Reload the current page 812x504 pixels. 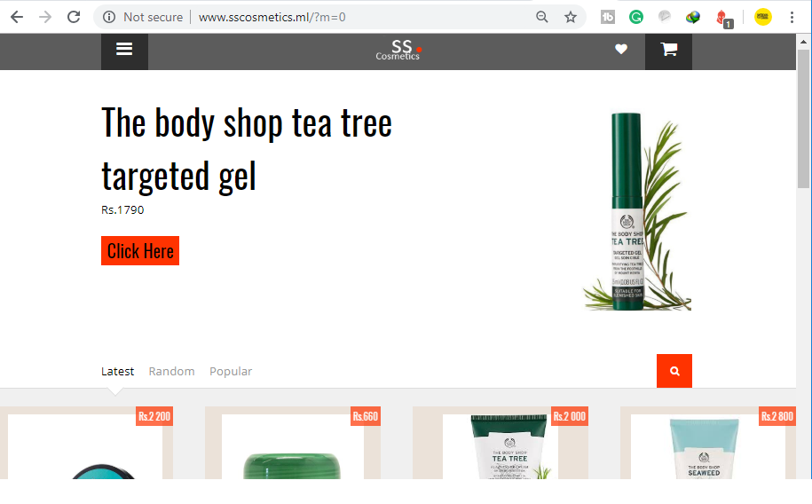74,17
